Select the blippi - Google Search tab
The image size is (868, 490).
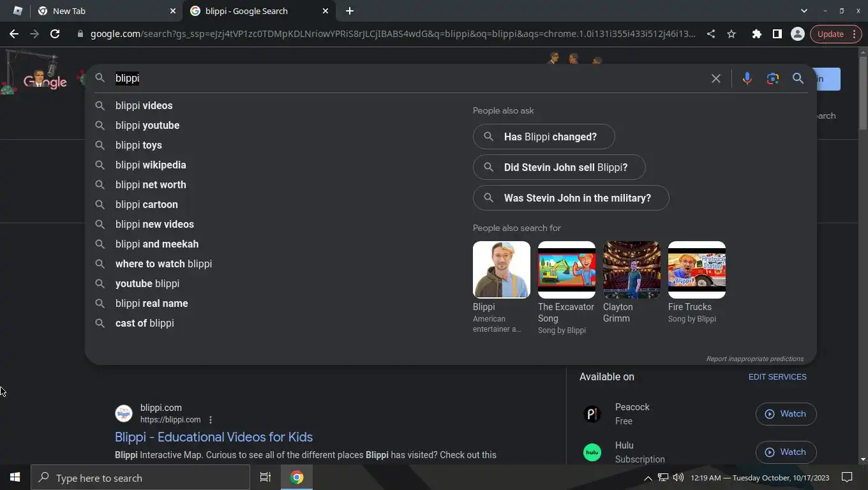(x=258, y=11)
